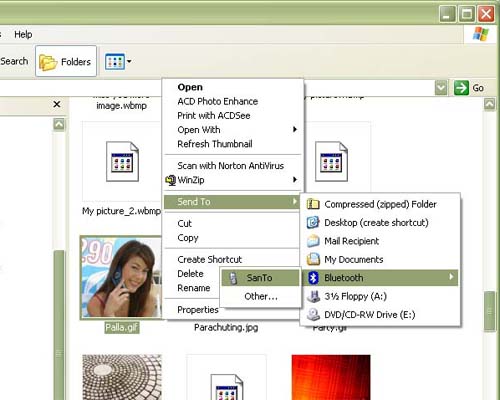Select Scan with Norton AntiVirus
The image size is (500, 400).
(x=230, y=166)
